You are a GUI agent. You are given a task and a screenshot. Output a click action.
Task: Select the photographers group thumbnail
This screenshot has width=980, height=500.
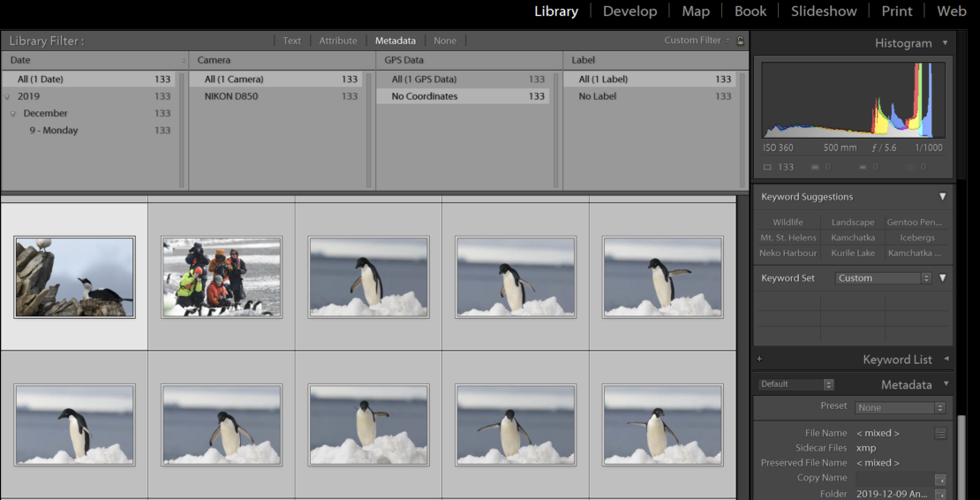[222, 277]
